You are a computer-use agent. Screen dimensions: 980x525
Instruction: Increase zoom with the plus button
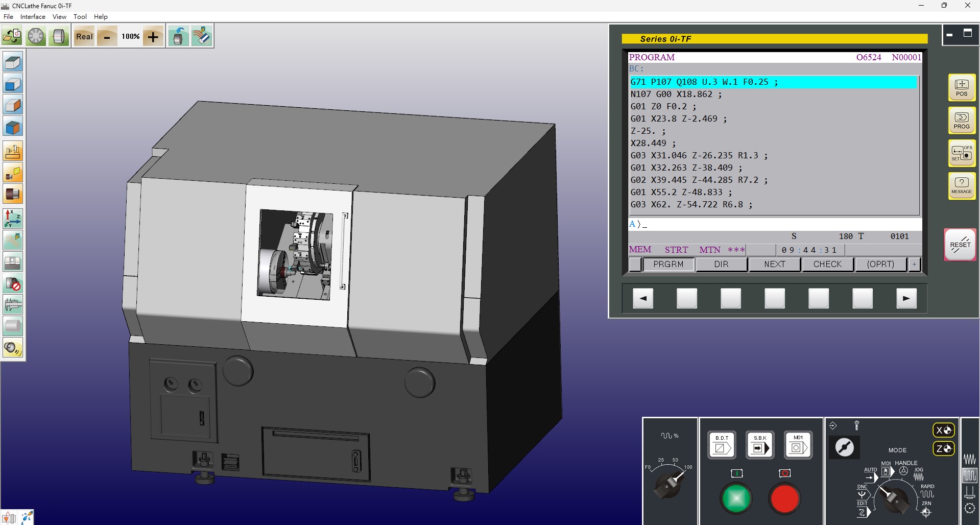click(x=153, y=36)
